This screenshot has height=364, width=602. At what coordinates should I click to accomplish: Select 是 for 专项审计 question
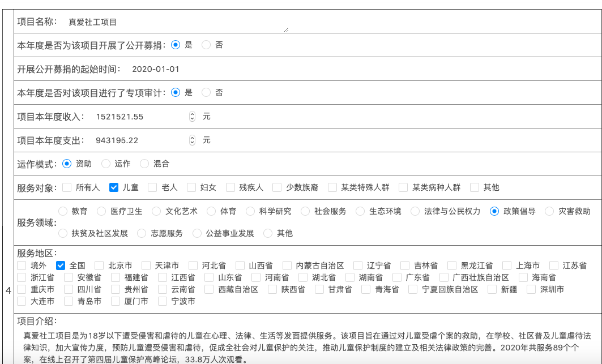pyautogui.click(x=176, y=92)
